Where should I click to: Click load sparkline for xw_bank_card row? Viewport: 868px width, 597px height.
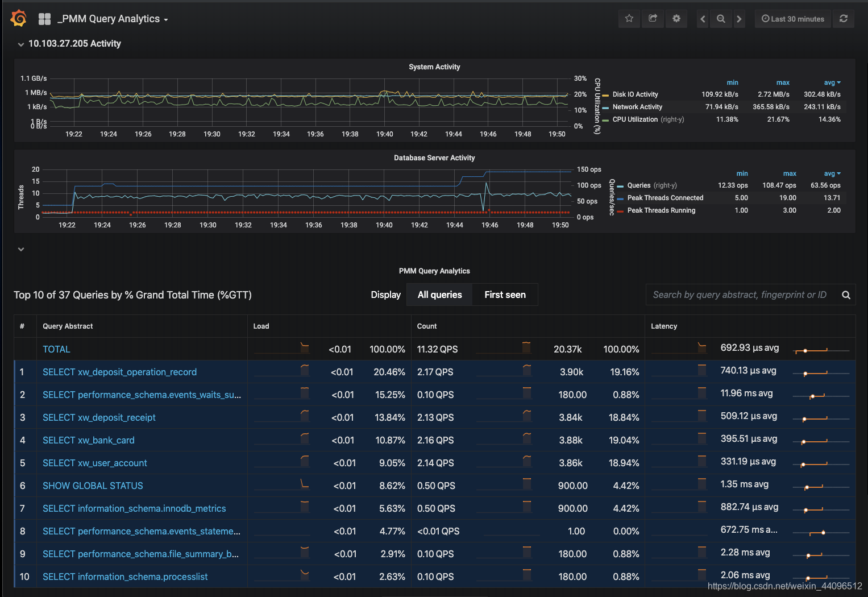tap(282, 440)
